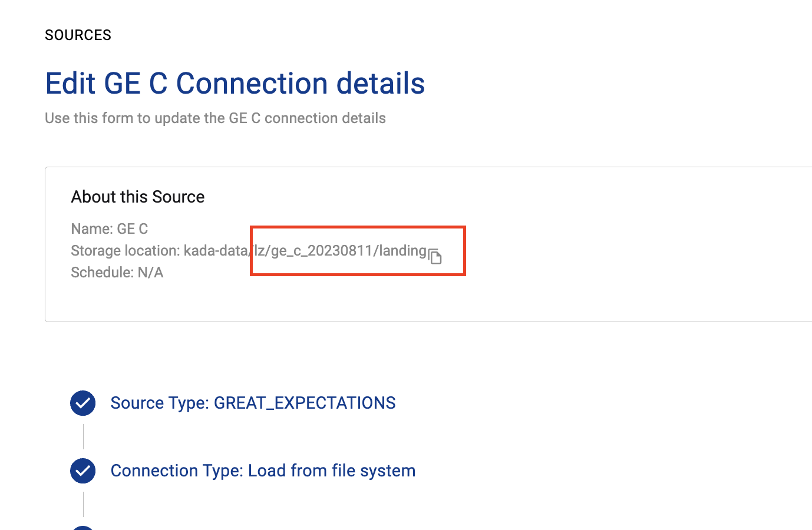Expand the Source Type: GREAT_EXPECTATIONS step
The image size is (812, 530).
click(253, 403)
